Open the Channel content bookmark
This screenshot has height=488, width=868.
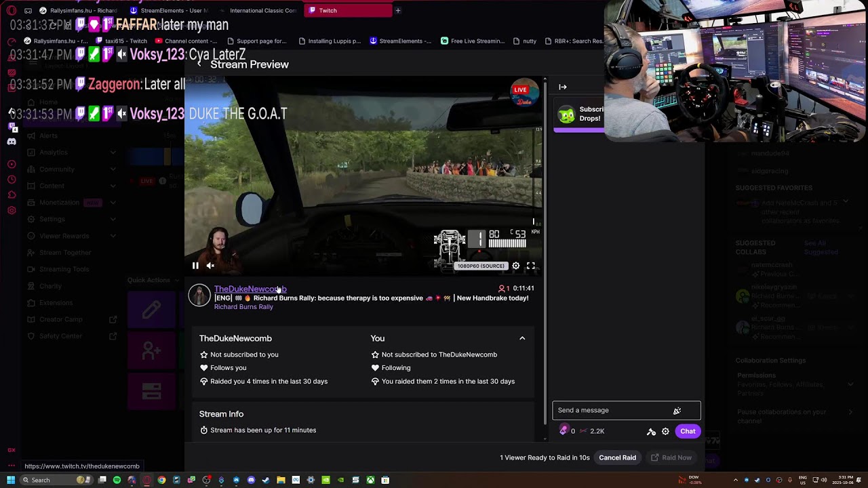point(186,41)
